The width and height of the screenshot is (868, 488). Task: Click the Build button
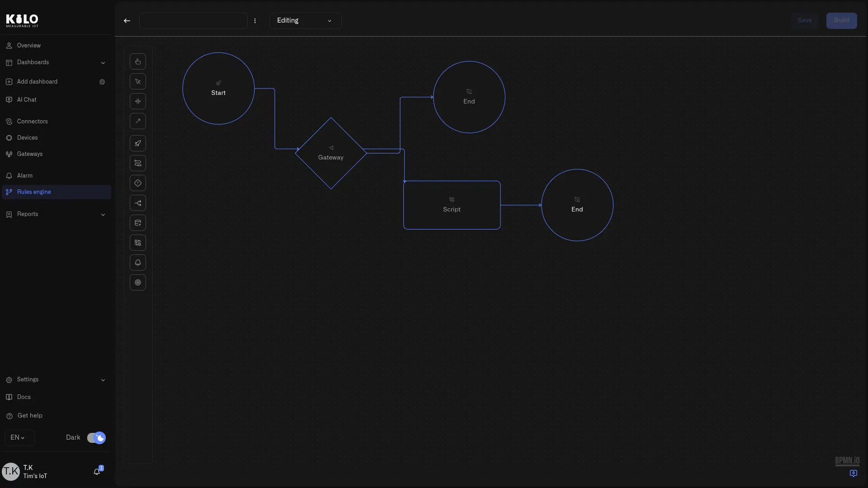pyautogui.click(x=841, y=20)
